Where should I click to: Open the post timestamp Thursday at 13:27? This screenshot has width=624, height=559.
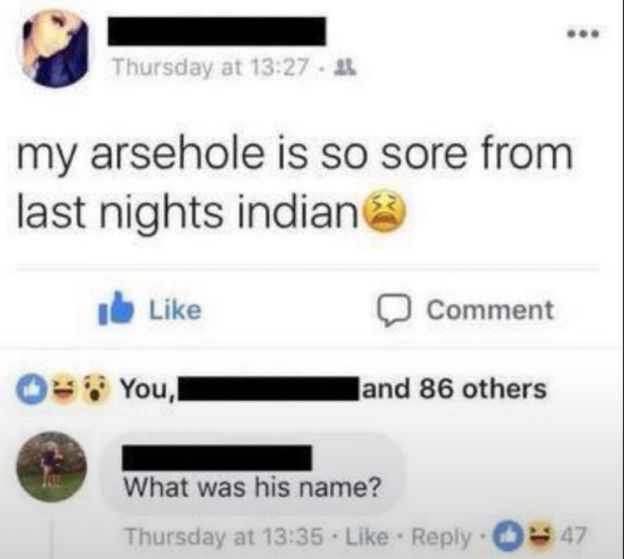coord(211,67)
